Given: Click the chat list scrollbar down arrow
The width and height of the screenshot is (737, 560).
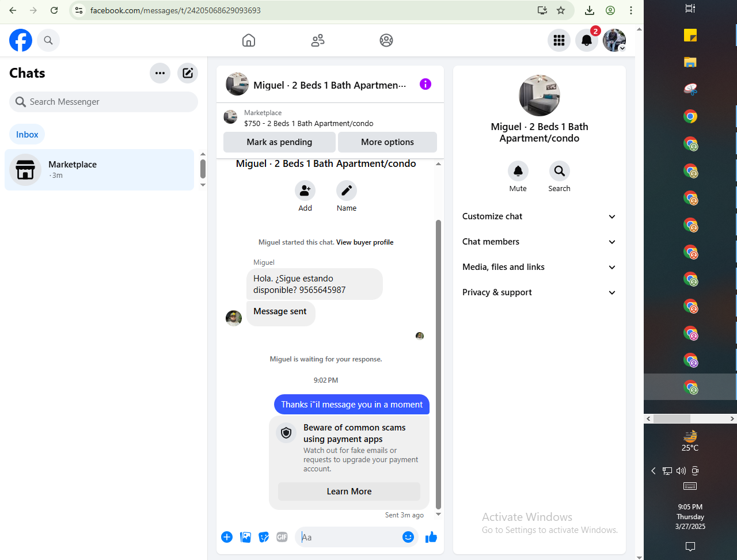Looking at the screenshot, I should tap(203, 185).
